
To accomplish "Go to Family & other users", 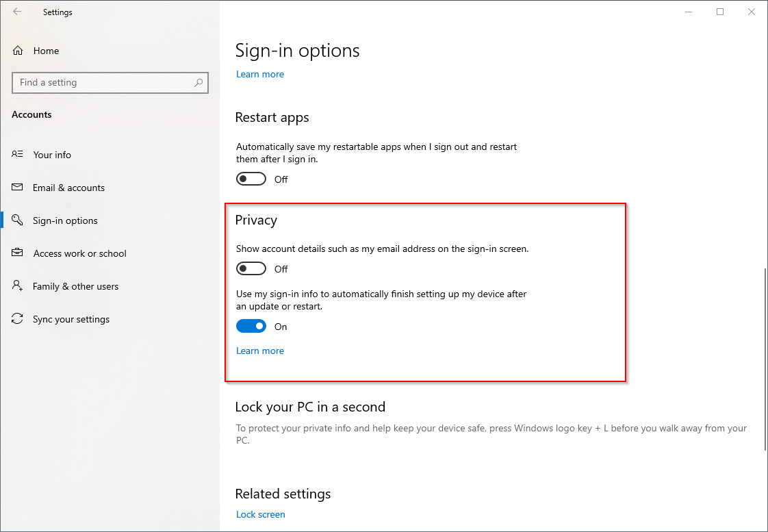I will (x=75, y=286).
